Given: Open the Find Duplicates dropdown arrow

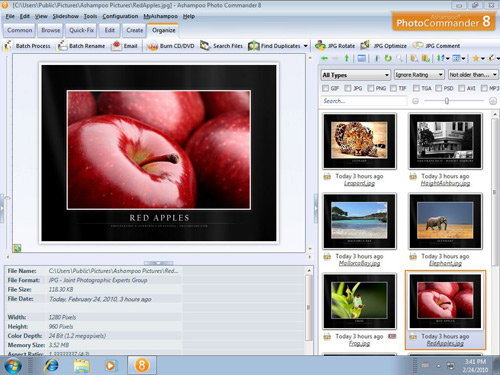Looking at the screenshot, I should click(306, 46).
